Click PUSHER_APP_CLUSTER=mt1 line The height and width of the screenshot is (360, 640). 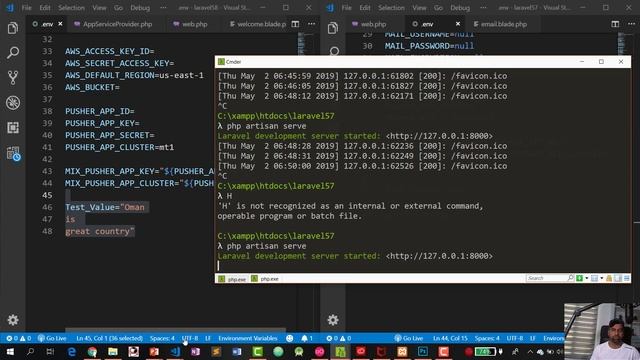coord(119,147)
